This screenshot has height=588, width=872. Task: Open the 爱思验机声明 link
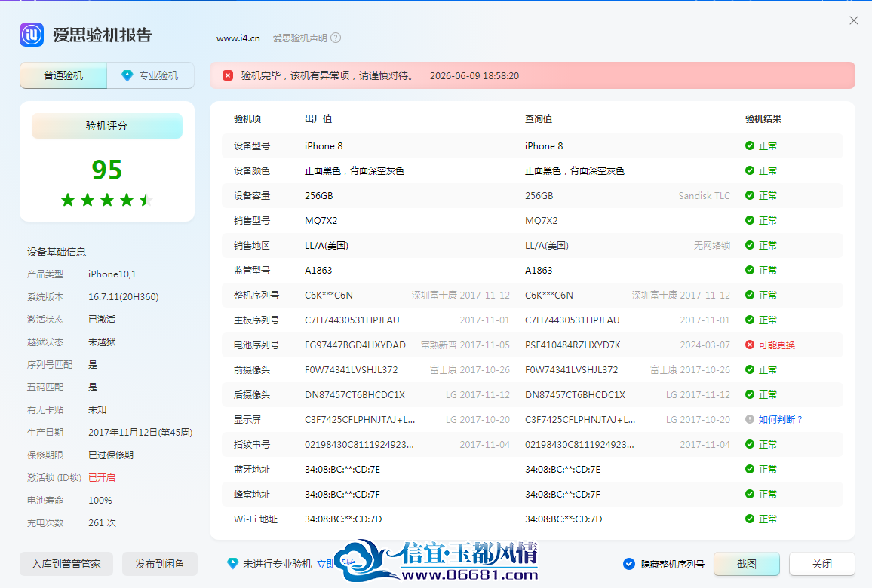pos(299,38)
